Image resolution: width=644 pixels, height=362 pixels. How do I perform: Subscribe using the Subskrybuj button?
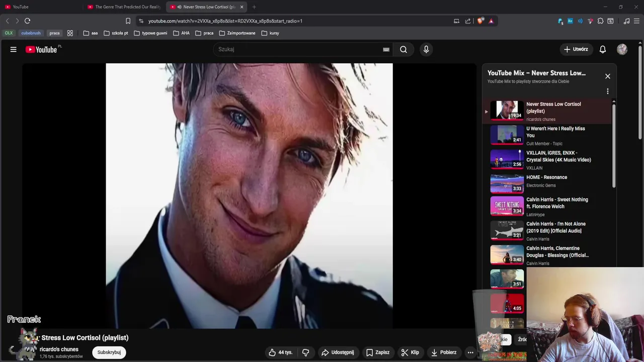(109, 352)
